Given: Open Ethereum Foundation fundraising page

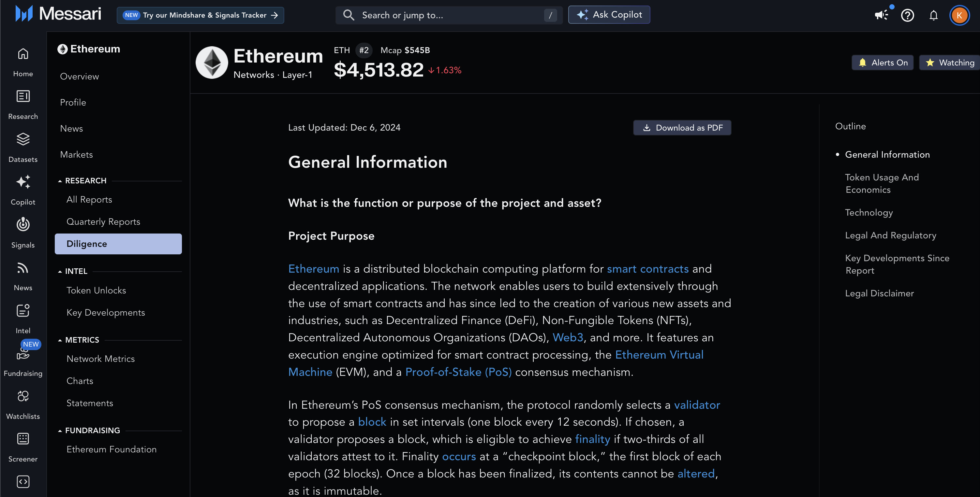Looking at the screenshot, I should pyautogui.click(x=111, y=449).
